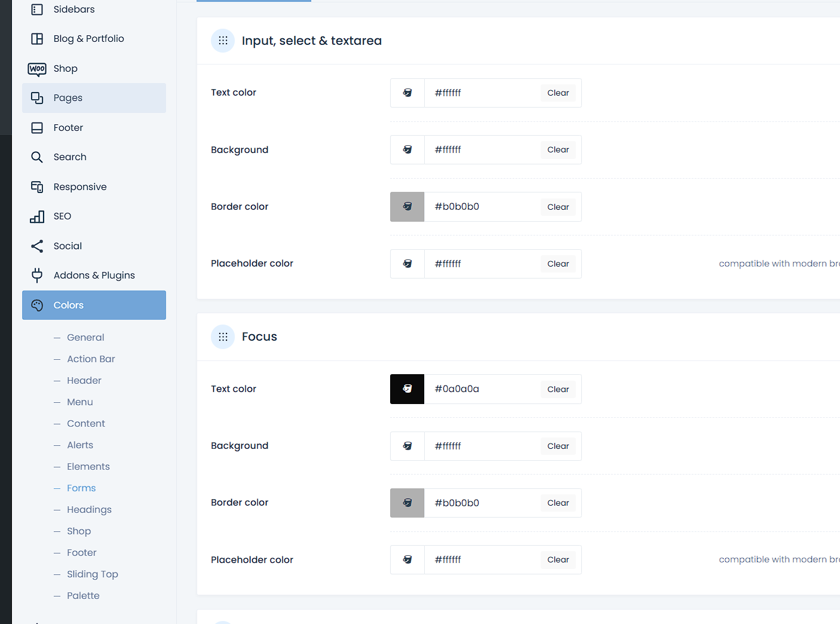Select the Headings submenu under Colors

click(89, 510)
